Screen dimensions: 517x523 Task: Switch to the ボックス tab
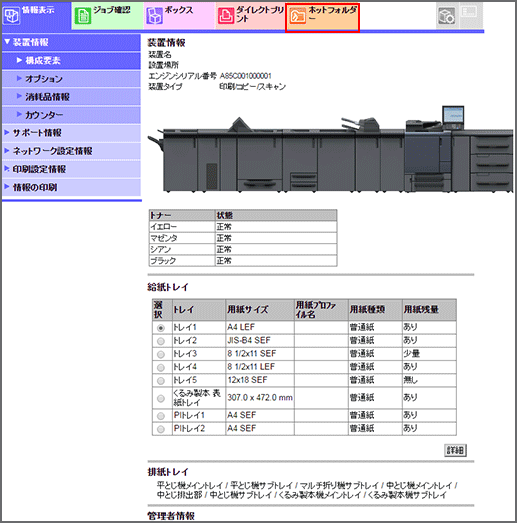(x=179, y=16)
